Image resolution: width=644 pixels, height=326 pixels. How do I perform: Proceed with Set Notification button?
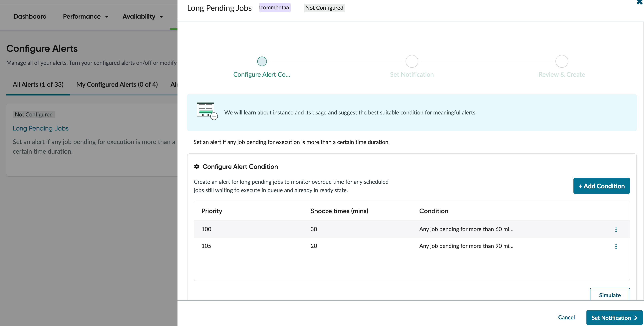[x=614, y=318]
